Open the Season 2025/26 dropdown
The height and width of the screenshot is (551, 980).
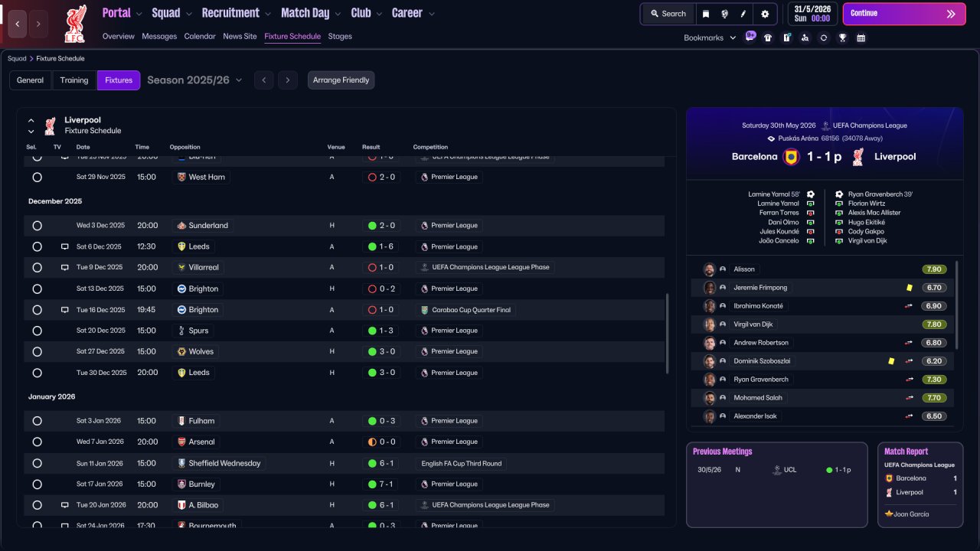(x=194, y=80)
